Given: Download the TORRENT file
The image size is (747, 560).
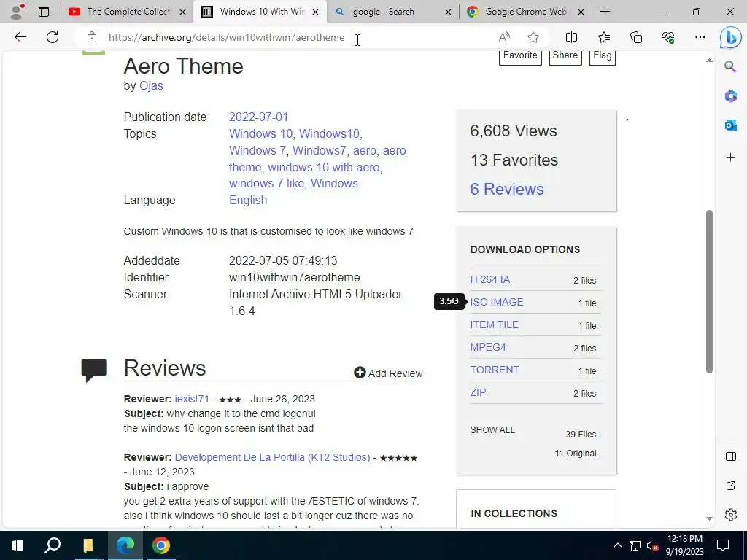Looking at the screenshot, I should click(x=495, y=370).
